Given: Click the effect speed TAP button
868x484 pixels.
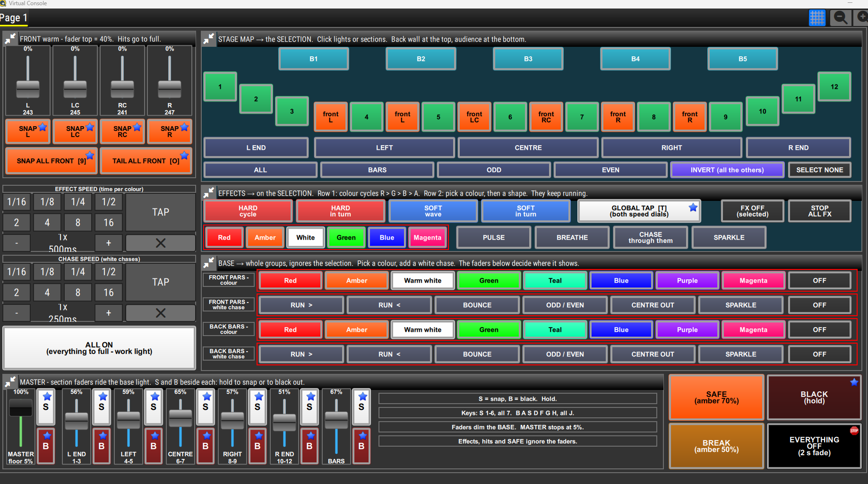Looking at the screenshot, I should [161, 212].
